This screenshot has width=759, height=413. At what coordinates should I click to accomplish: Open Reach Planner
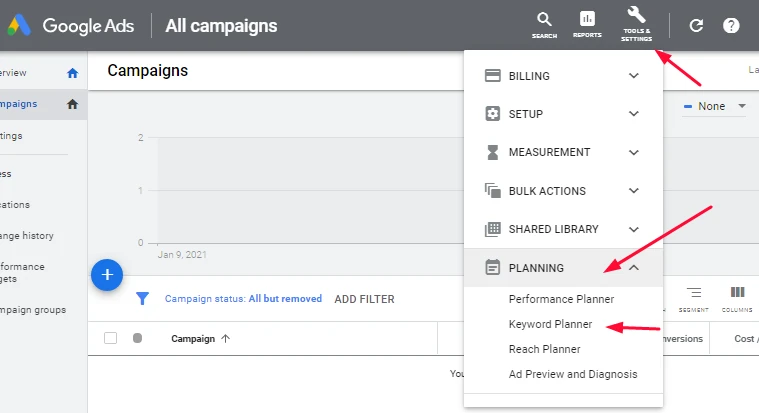pos(545,349)
